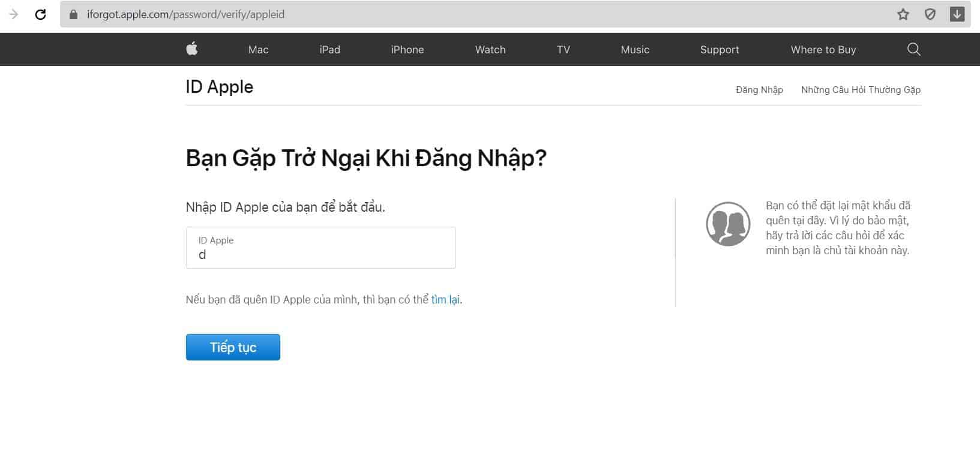Click the browser forward arrow
Viewport: 980px width, 466px height.
pos(13,14)
